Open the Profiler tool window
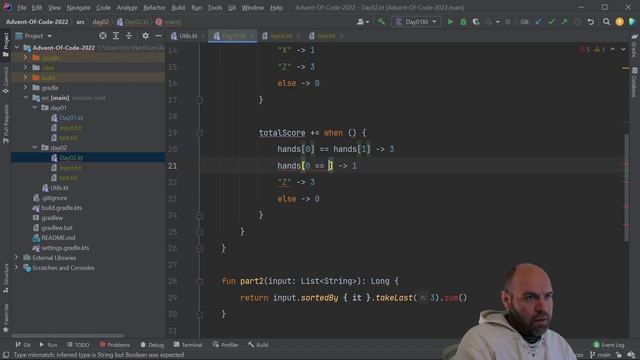 coord(225,345)
